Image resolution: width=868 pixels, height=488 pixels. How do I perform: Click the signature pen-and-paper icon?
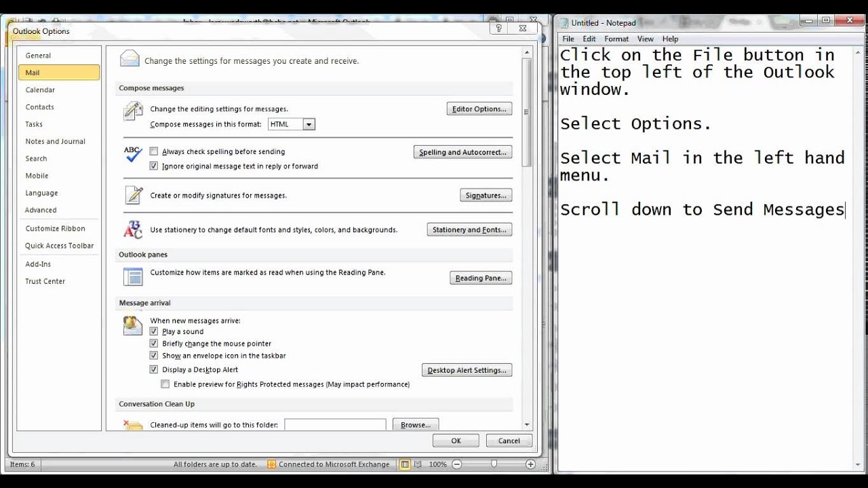tap(133, 195)
